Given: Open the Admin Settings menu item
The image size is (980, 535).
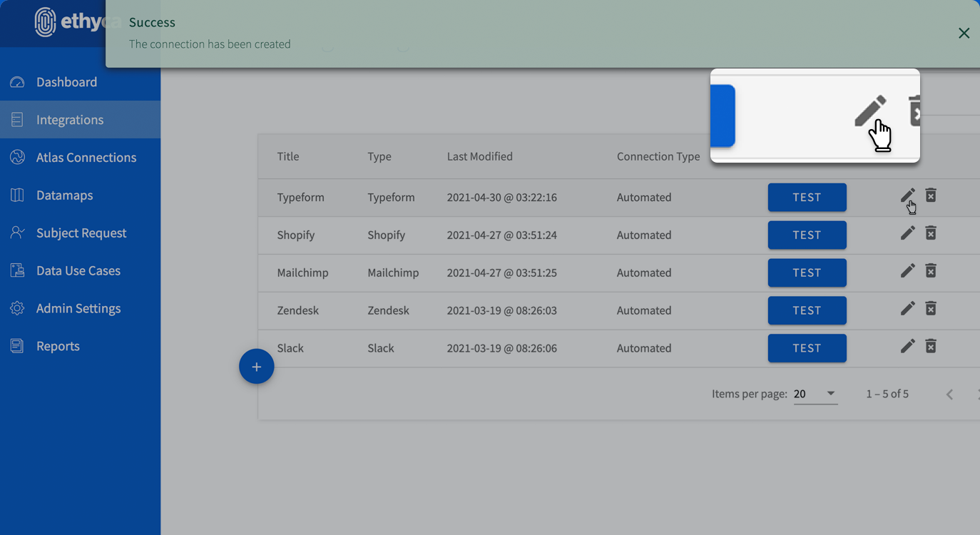Looking at the screenshot, I should pos(80,309).
